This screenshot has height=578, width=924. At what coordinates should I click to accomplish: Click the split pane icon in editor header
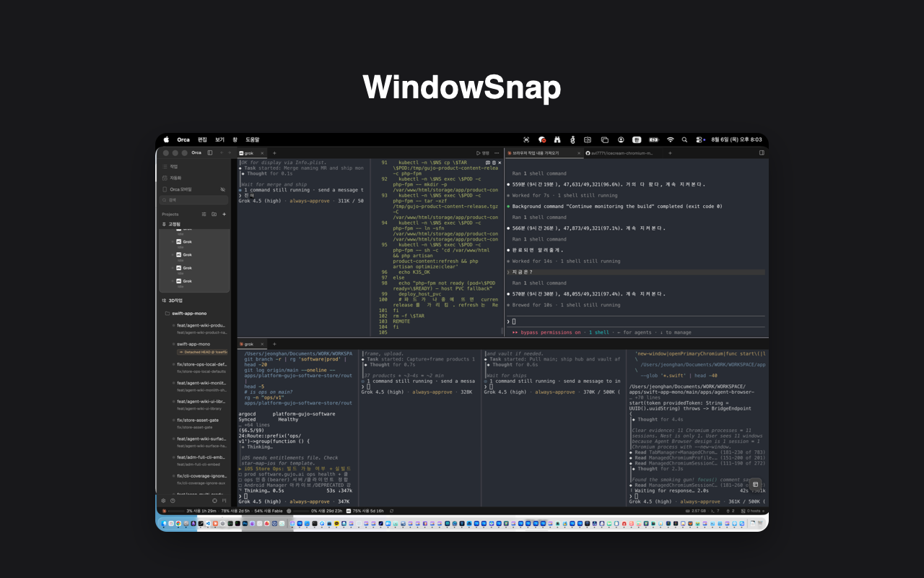487,163
